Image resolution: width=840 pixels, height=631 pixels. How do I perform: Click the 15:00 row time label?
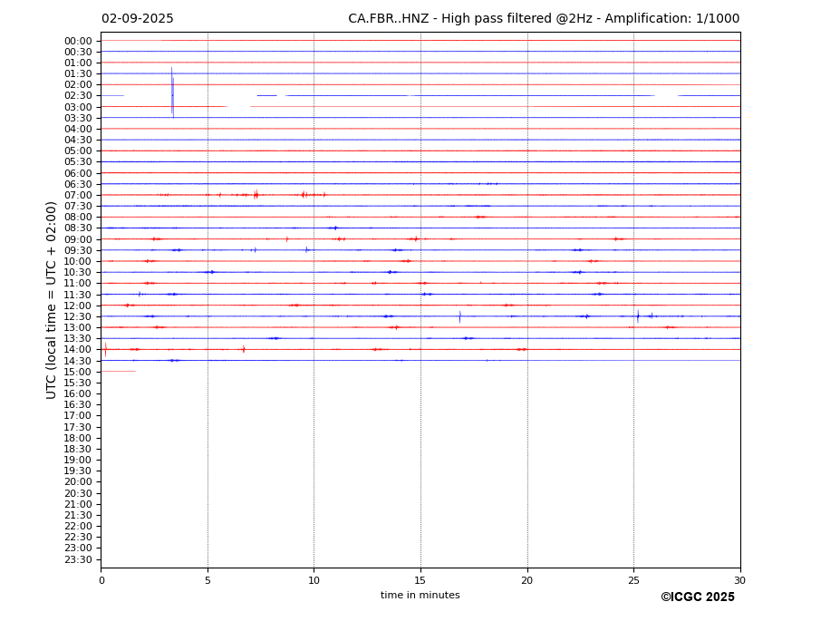pyautogui.click(x=78, y=372)
